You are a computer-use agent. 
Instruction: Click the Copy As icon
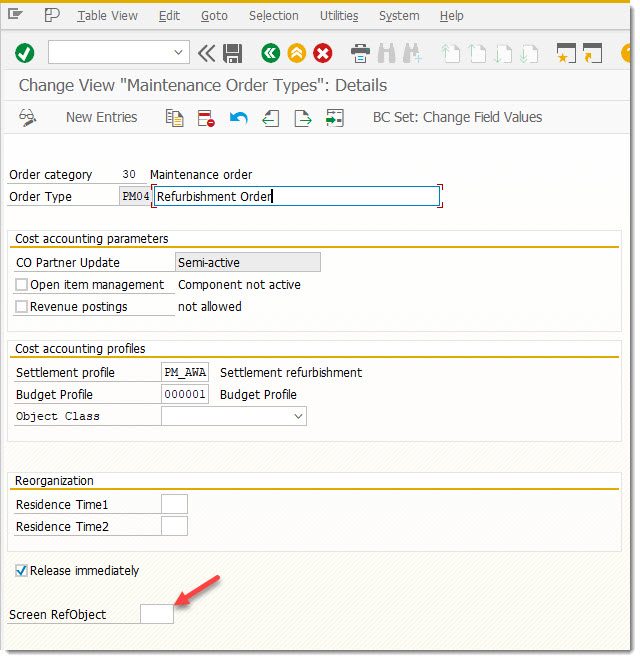(x=175, y=118)
